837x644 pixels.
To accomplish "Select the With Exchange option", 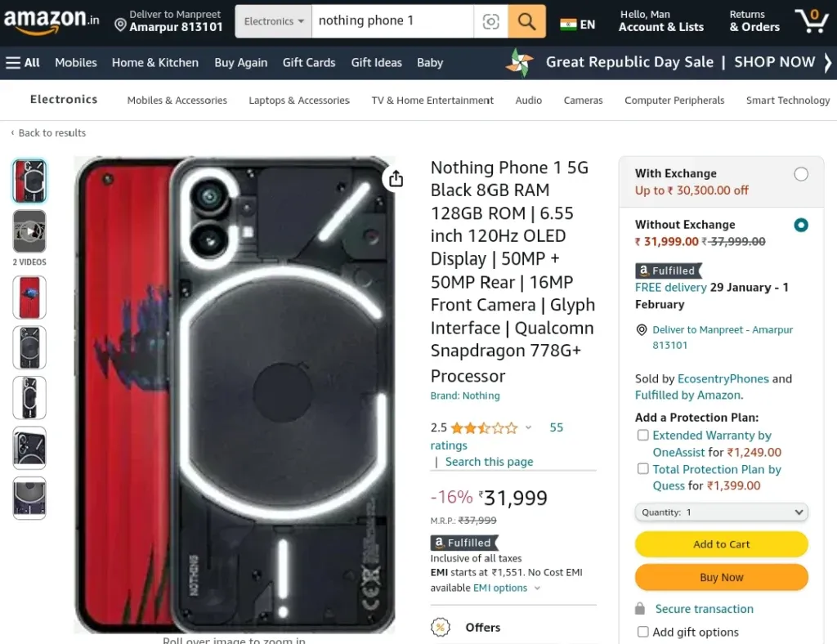I will (x=801, y=174).
